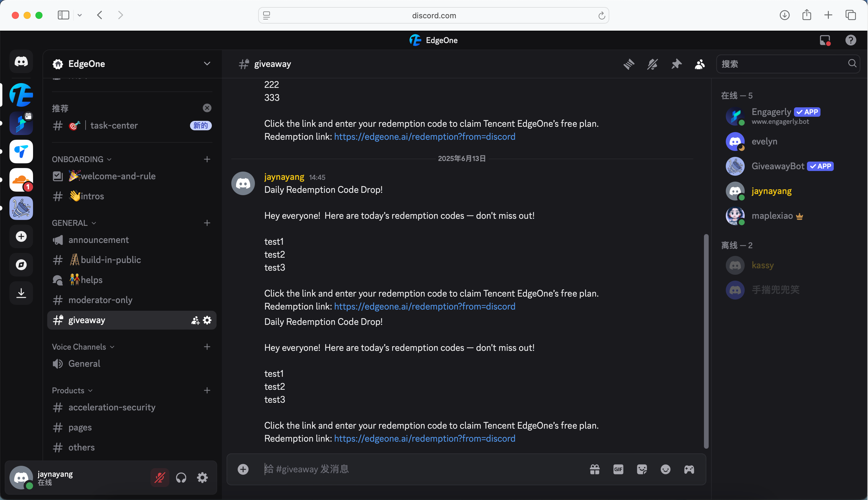Open the acceleration-security channel

(x=132, y=407)
